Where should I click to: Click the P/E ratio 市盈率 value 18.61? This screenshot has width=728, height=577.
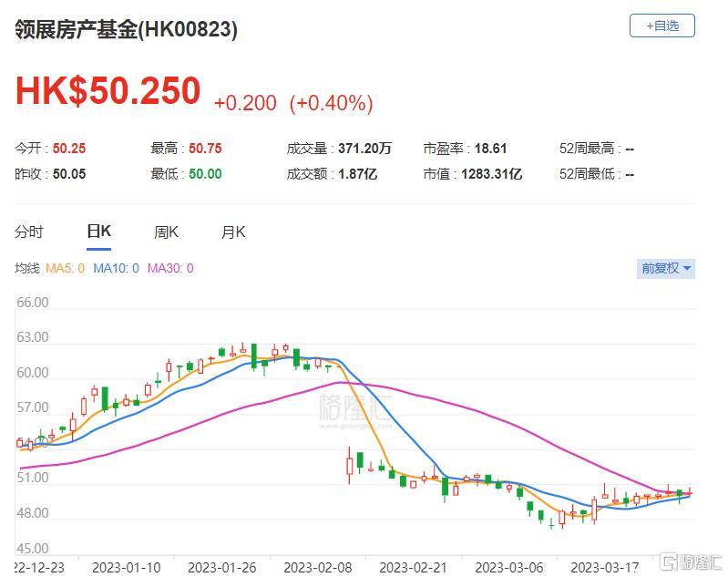pos(490,149)
